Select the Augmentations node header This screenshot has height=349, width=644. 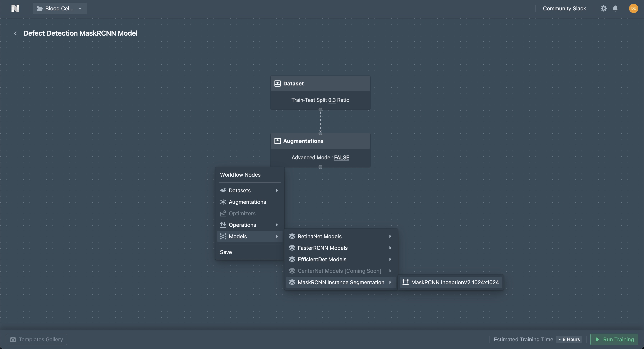click(x=320, y=141)
